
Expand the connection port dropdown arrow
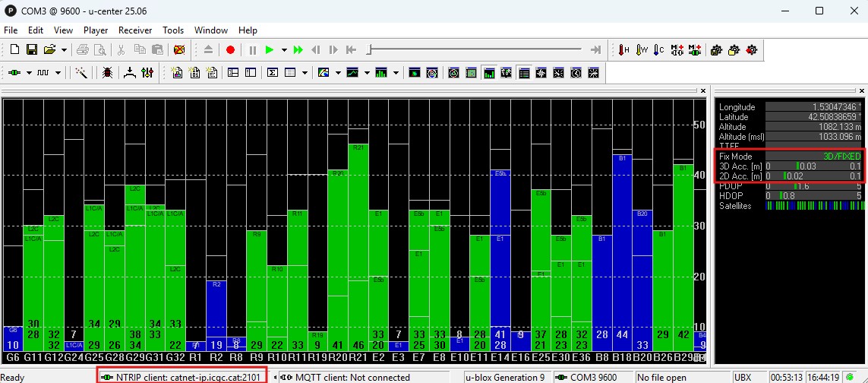point(29,73)
